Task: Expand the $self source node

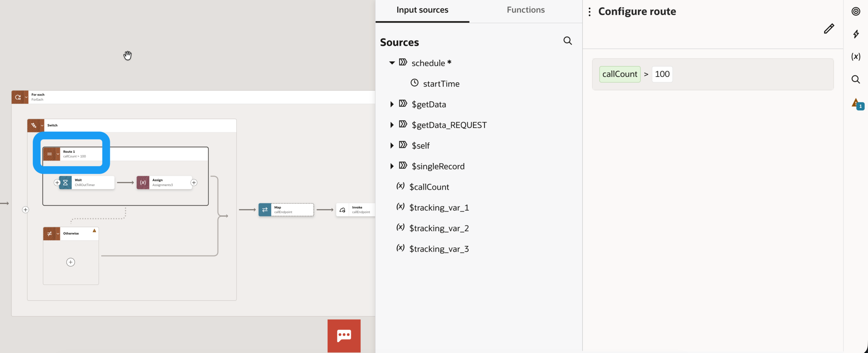Action: [x=392, y=146]
